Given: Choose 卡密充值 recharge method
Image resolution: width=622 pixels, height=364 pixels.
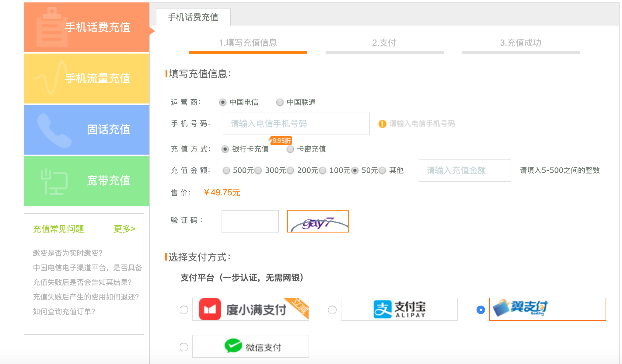Looking at the screenshot, I should tap(290, 149).
